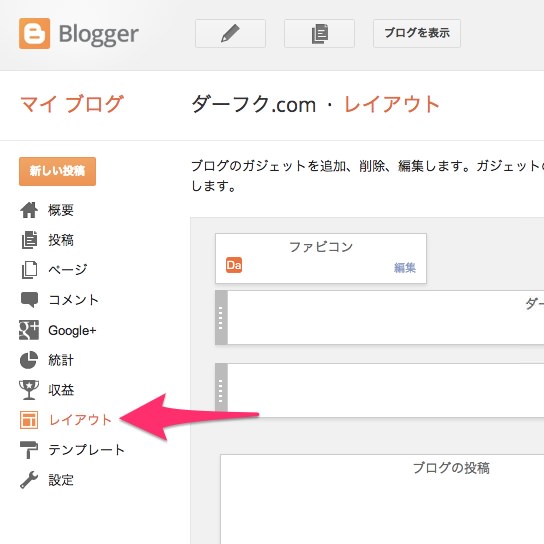Click the layout icon beside レイアウト

click(29, 420)
